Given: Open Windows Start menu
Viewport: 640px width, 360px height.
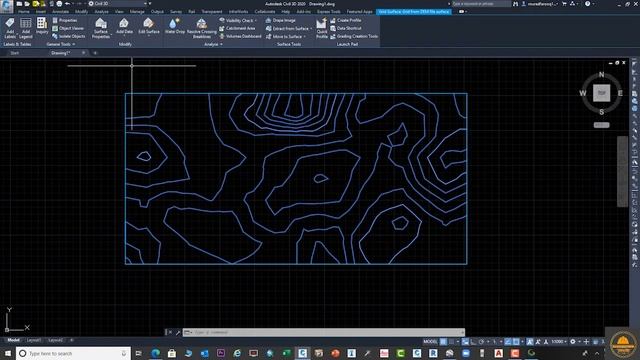Looking at the screenshot, I should [8, 353].
